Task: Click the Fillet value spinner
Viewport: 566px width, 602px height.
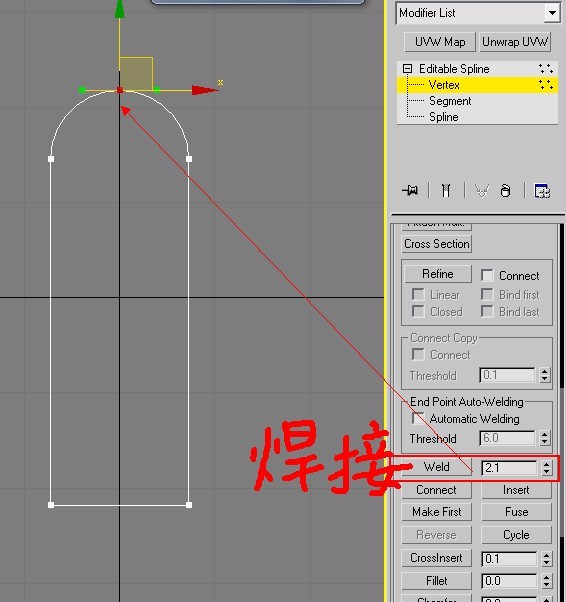Action: point(546,580)
